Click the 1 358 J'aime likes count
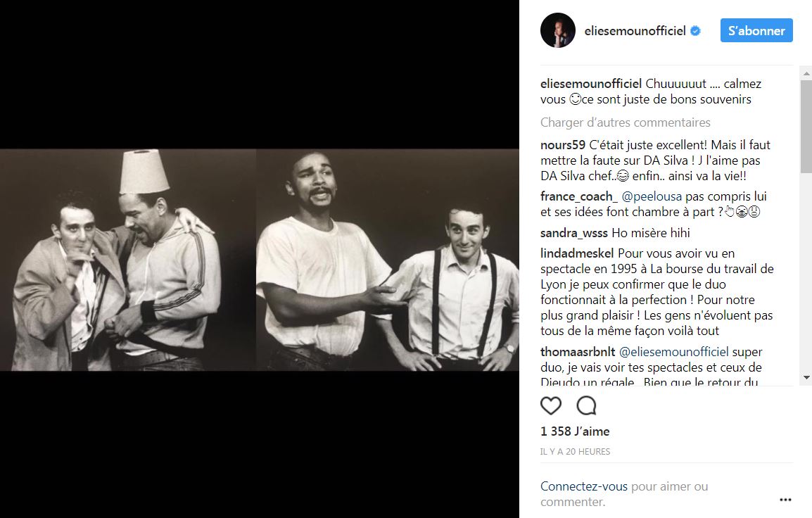812x518 pixels. pos(575,431)
